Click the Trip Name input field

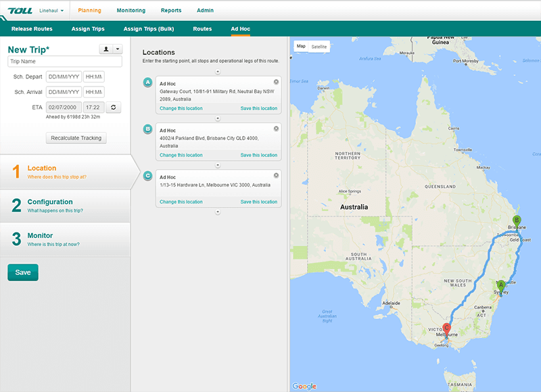click(x=64, y=62)
